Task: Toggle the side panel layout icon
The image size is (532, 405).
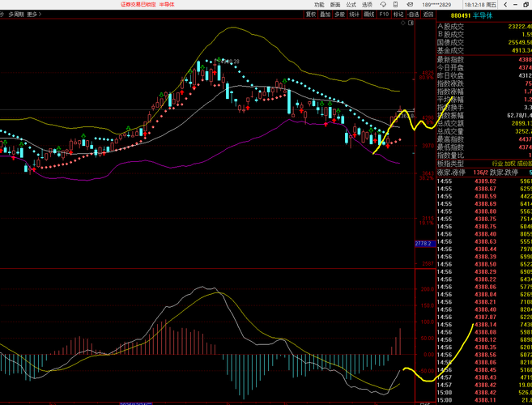Action: click(x=411, y=23)
